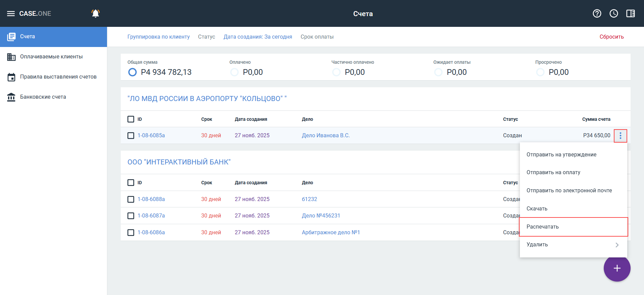Open the hamburger main menu
Viewport: 644px width, 295px height.
(x=11, y=13)
